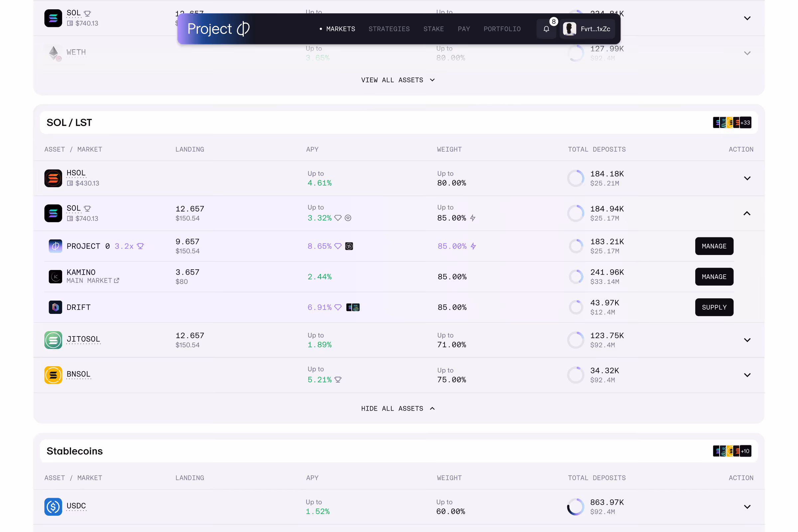Click 241.96K Kamino total deposits value
Image resolution: width=798 pixels, height=532 pixels.
(607, 272)
